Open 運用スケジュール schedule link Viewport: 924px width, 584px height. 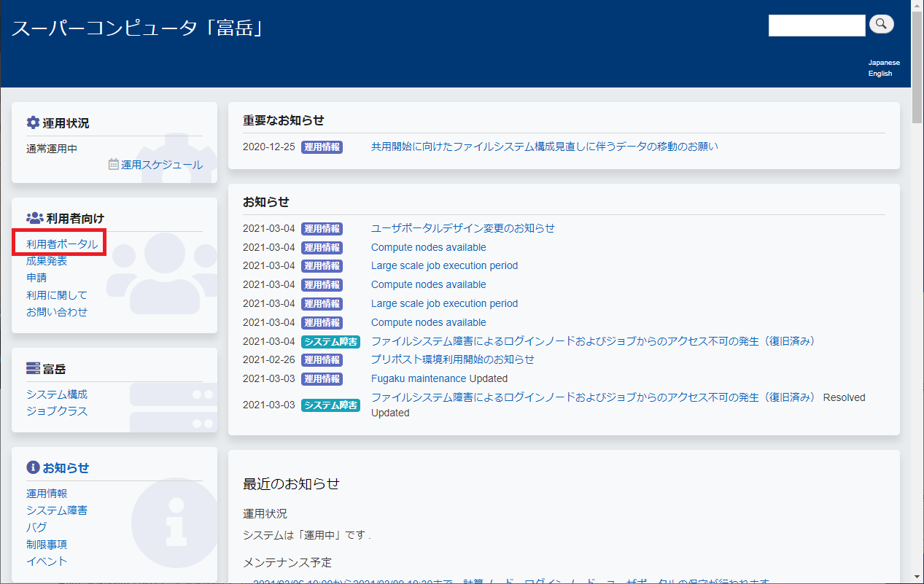(x=162, y=165)
